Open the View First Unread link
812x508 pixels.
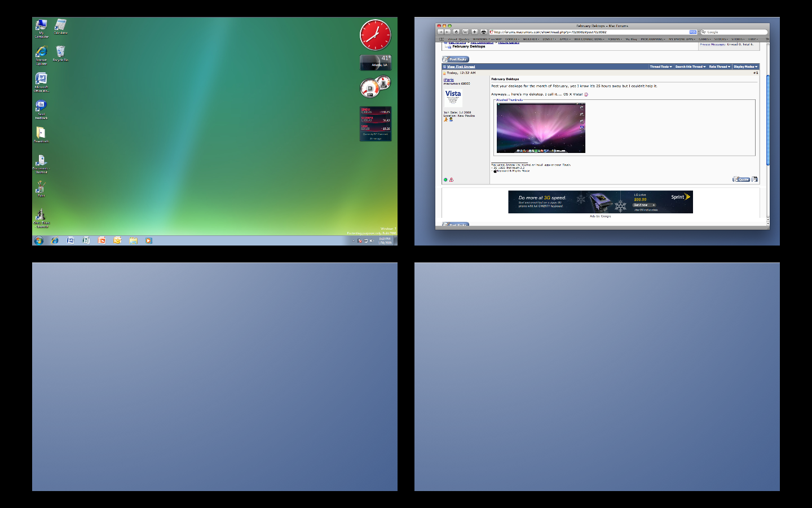pos(461,67)
